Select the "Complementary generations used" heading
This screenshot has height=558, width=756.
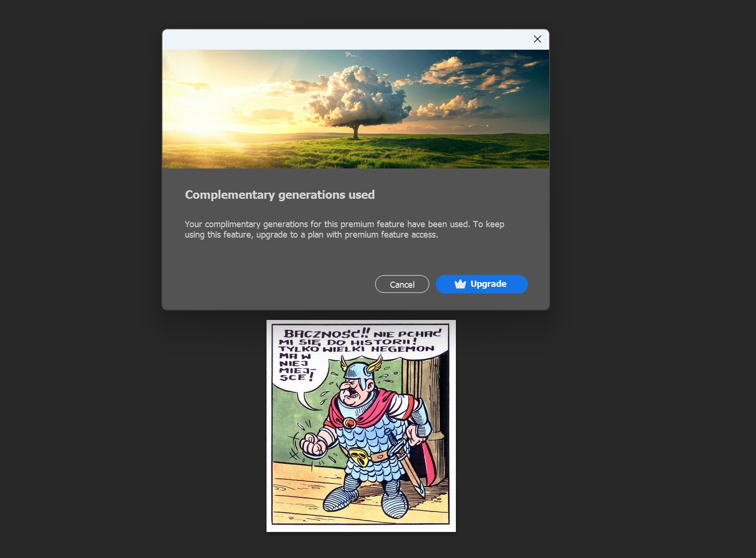(279, 195)
